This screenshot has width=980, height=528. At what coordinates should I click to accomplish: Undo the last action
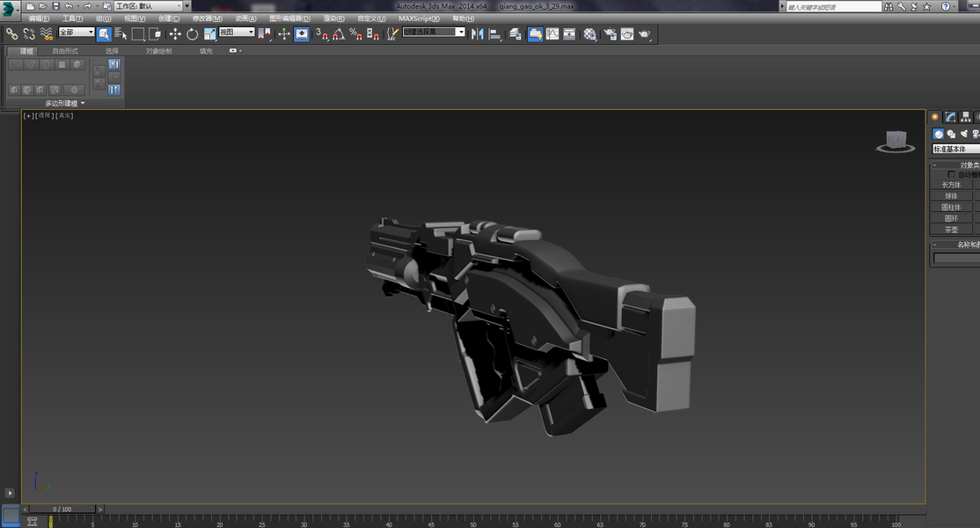(x=68, y=6)
